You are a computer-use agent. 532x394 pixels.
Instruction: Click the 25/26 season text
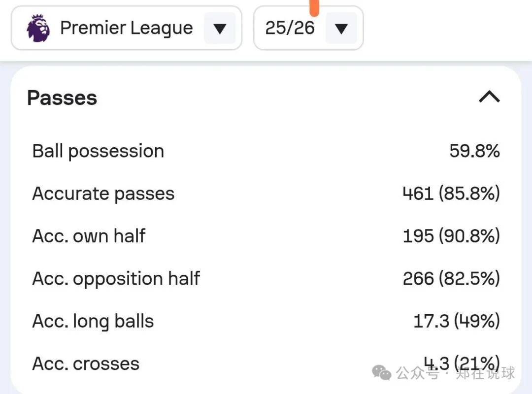click(x=290, y=28)
